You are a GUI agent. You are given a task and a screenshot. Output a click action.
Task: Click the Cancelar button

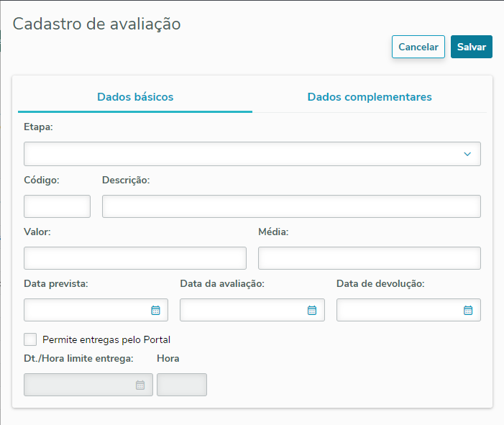click(x=418, y=47)
